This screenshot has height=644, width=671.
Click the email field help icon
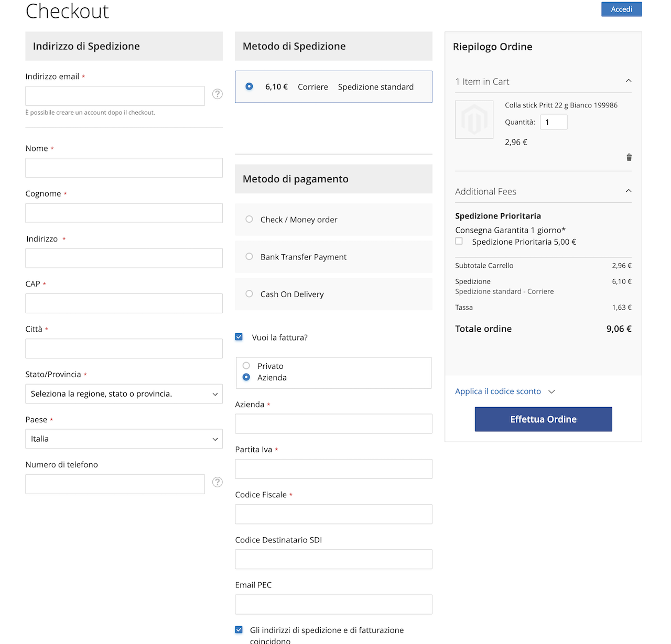[218, 94]
